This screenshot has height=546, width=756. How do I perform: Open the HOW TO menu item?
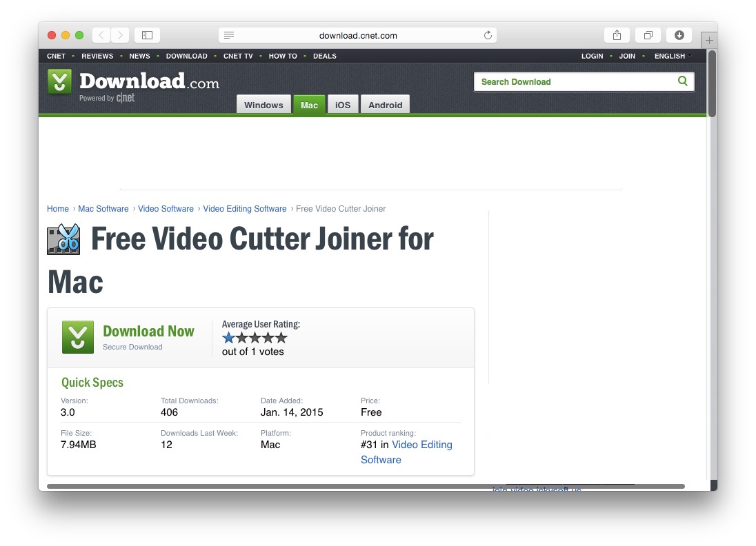tap(283, 56)
